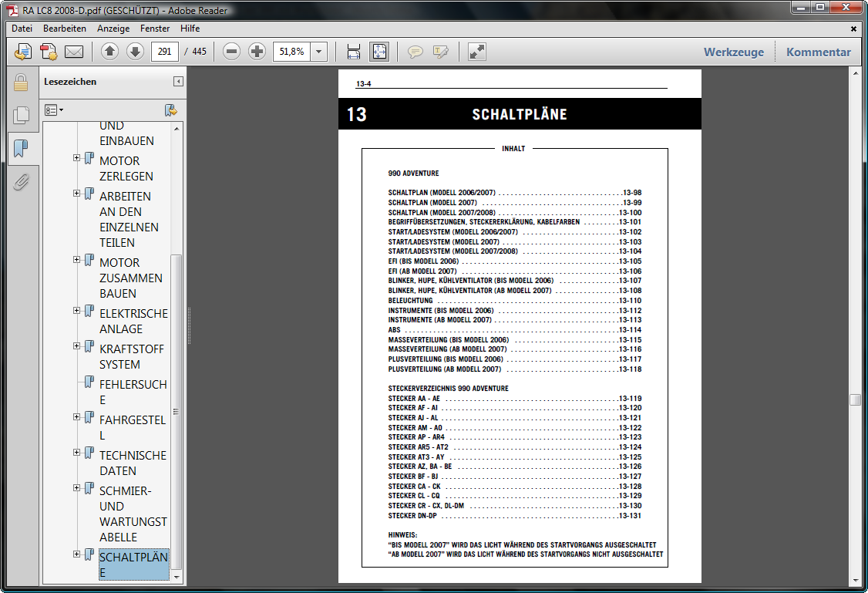Open the page thumbnails panel icon

click(21, 116)
